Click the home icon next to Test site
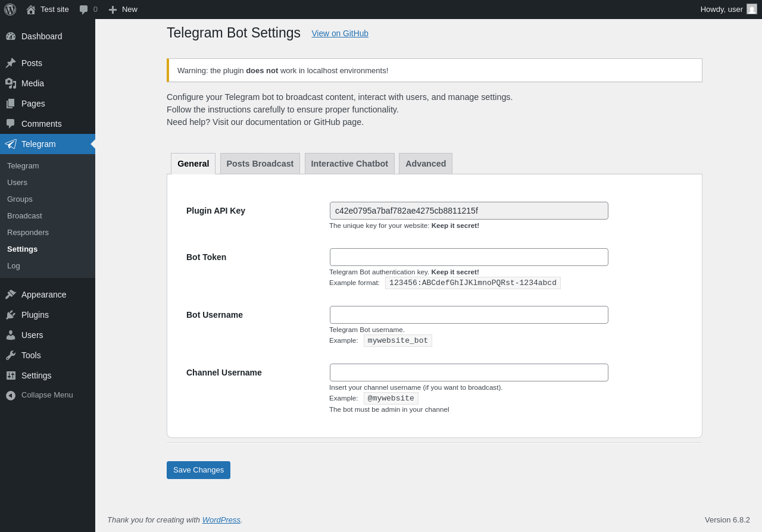The width and height of the screenshot is (762, 532). coord(31,10)
